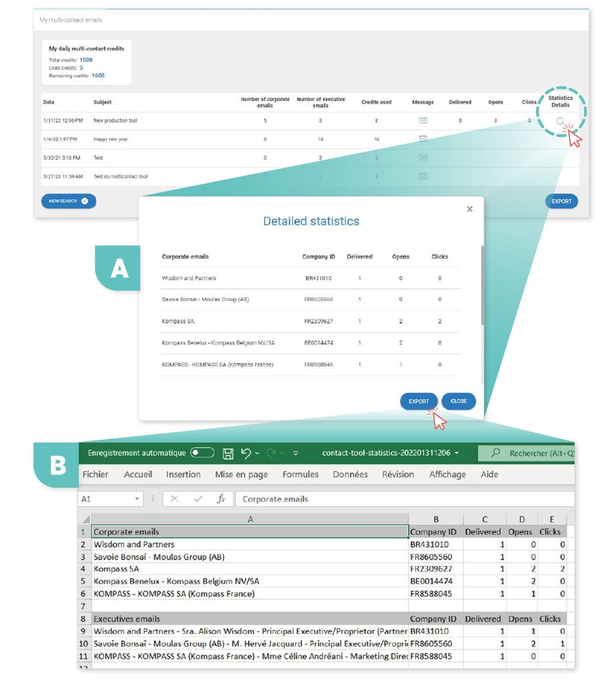Screen dimensions: 616x693
Task: Click the Excel save disk icon
Action: click(228, 453)
